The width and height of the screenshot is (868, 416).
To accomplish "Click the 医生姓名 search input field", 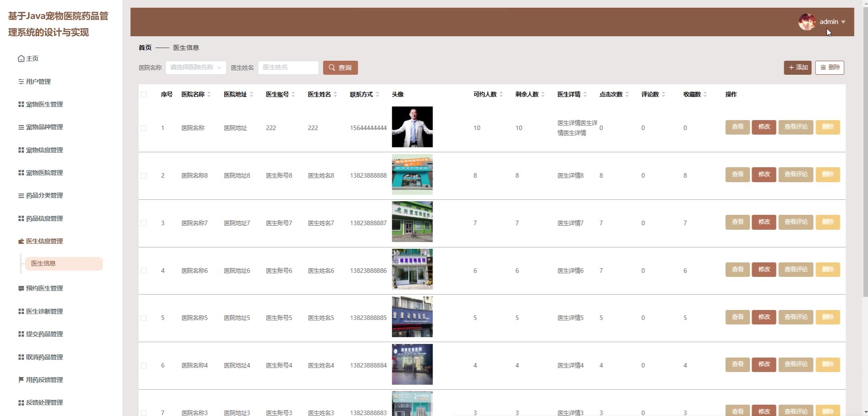I will point(288,68).
